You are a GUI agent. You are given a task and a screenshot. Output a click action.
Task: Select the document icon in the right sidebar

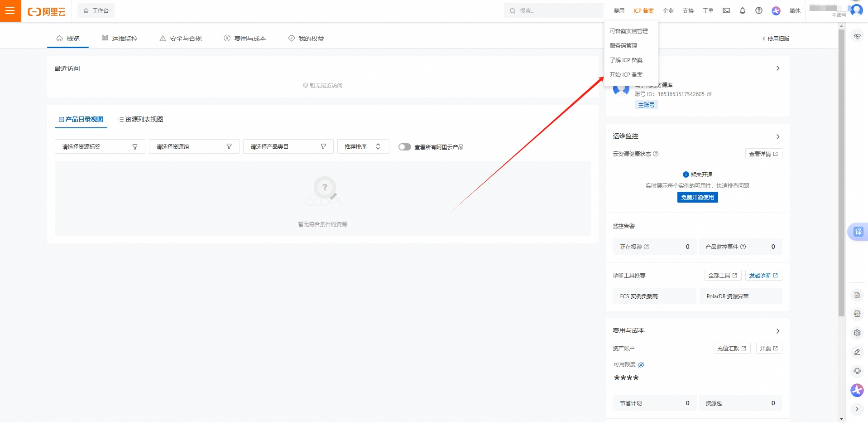(x=857, y=295)
